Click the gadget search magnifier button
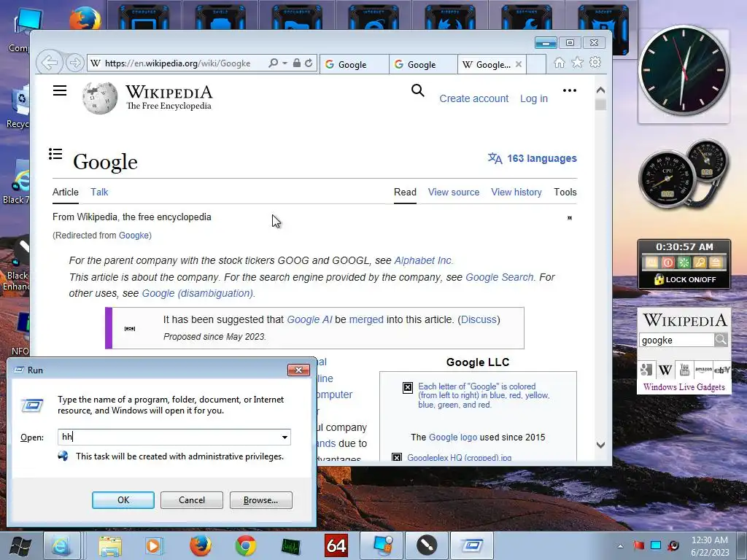 pyautogui.click(x=721, y=340)
